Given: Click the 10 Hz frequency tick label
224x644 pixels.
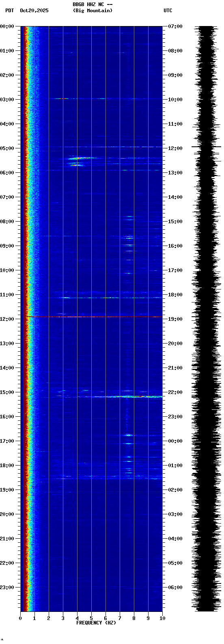Looking at the screenshot, I should pyautogui.click(x=162, y=618).
